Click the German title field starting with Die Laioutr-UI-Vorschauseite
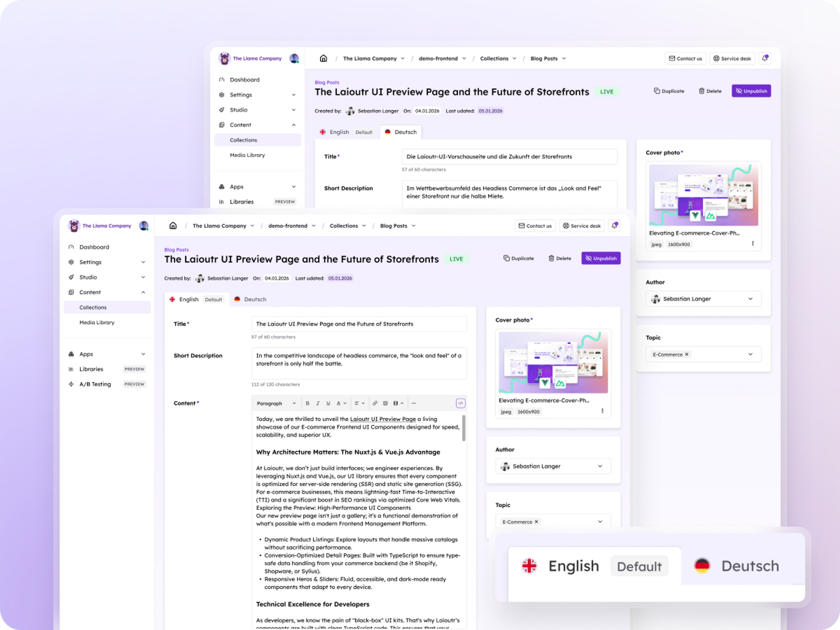Viewport: 840px width, 630px height. click(509, 156)
